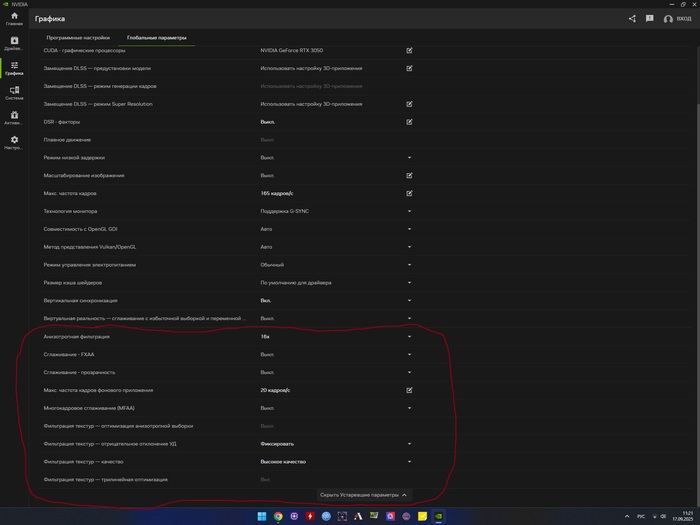The image size is (700, 525).
Task: Open the Драйверы sidebar section
Action: 14,43
